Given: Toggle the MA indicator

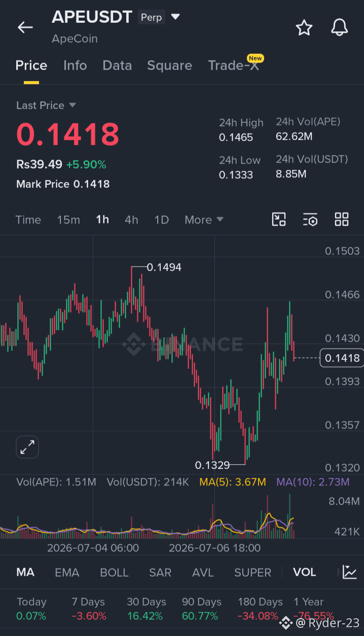Looking at the screenshot, I should [25, 573].
